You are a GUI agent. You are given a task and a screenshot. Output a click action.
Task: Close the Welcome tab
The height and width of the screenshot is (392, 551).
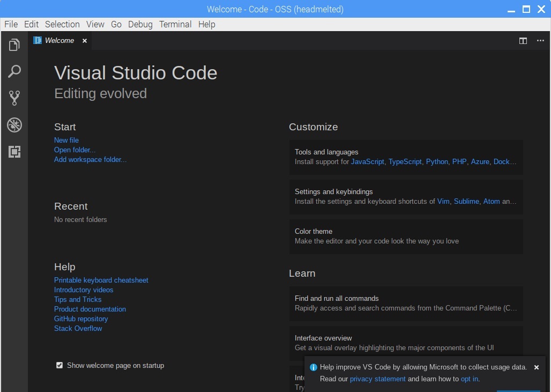pyautogui.click(x=85, y=41)
